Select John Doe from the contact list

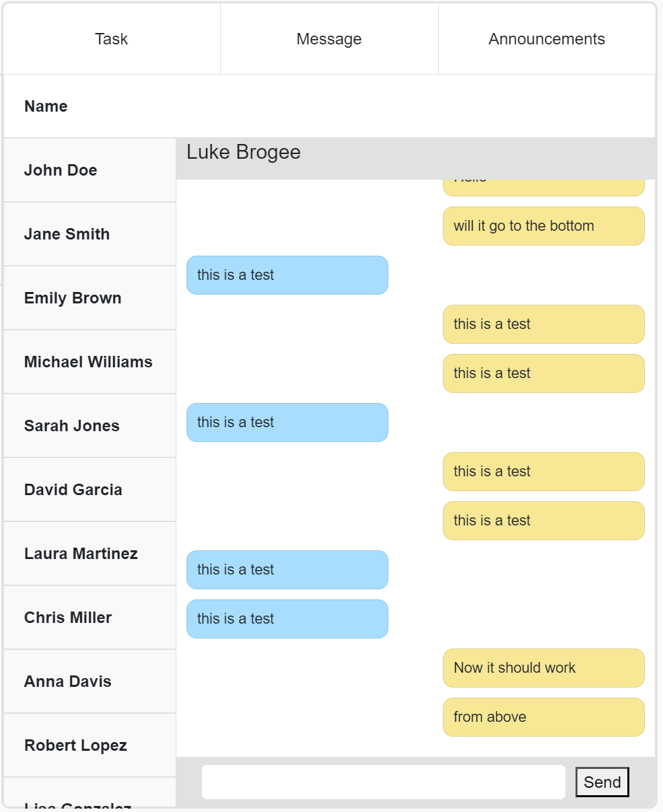[60, 170]
